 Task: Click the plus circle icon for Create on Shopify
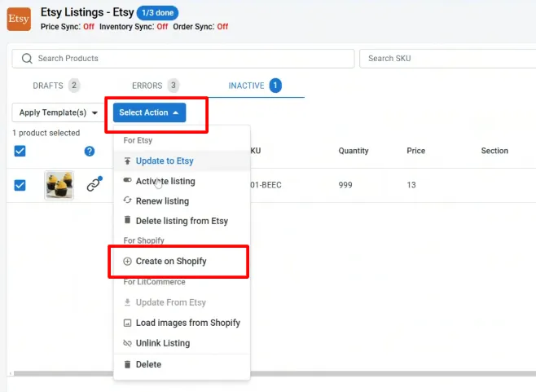click(x=127, y=262)
